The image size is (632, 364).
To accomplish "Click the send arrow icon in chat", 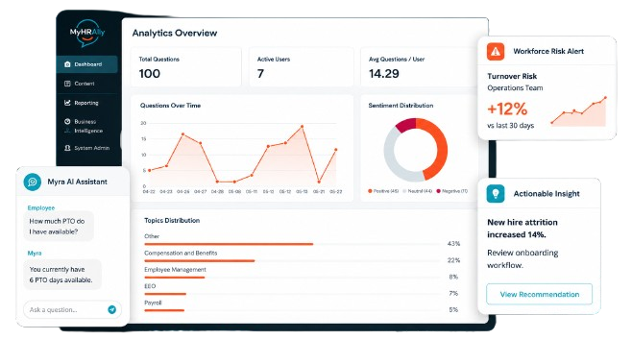I will pos(112,309).
